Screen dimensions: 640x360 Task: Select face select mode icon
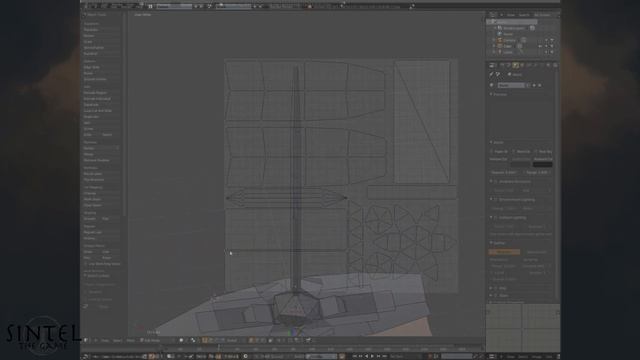(263, 340)
